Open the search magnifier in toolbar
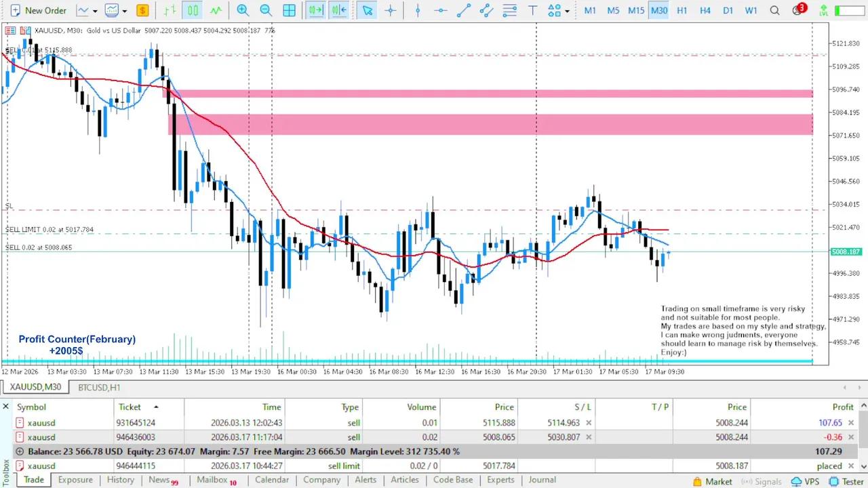The width and height of the screenshot is (868, 488). click(774, 10)
